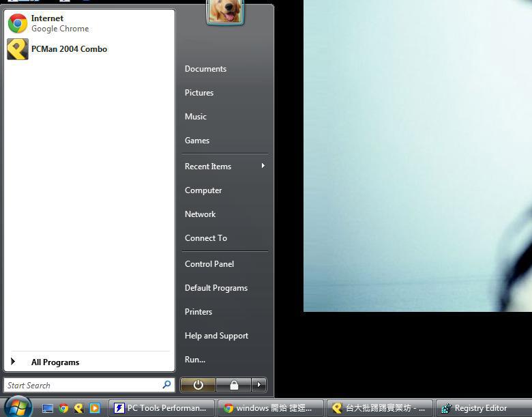Launch Chrome from quick launch bar
Screen dimensions: 532x417
coord(63,408)
